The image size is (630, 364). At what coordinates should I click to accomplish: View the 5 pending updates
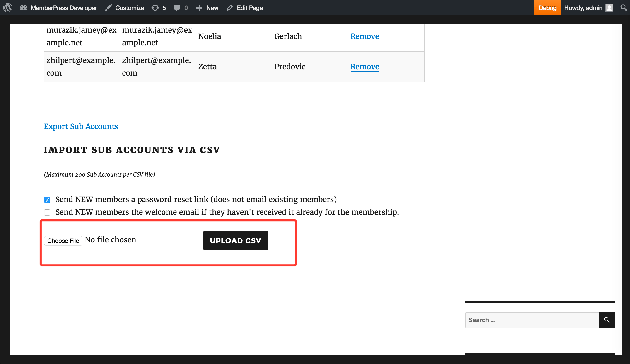coord(159,8)
